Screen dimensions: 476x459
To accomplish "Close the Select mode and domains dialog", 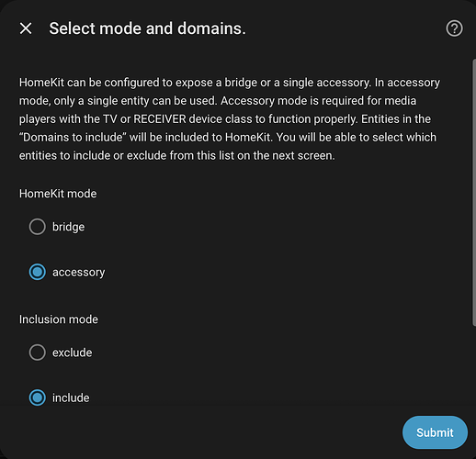I will click(26, 28).
